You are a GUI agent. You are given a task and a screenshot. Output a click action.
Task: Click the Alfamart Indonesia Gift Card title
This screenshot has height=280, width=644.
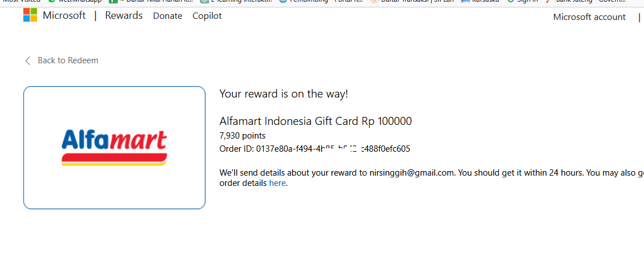coord(315,121)
